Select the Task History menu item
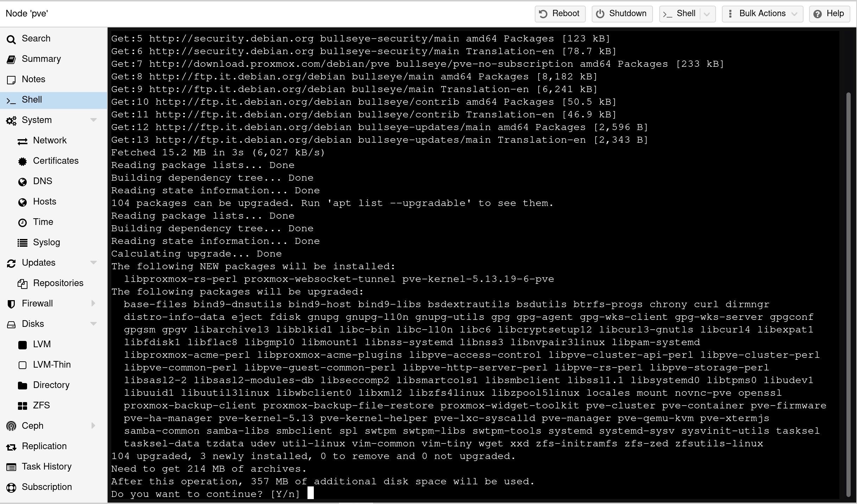The width and height of the screenshot is (857, 504). [46, 467]
